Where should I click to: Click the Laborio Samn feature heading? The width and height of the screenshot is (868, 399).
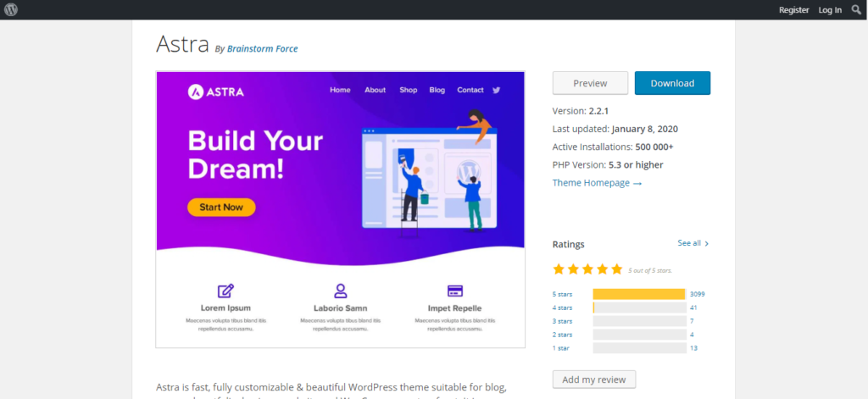pyautogui.click(x=341, y=308)
